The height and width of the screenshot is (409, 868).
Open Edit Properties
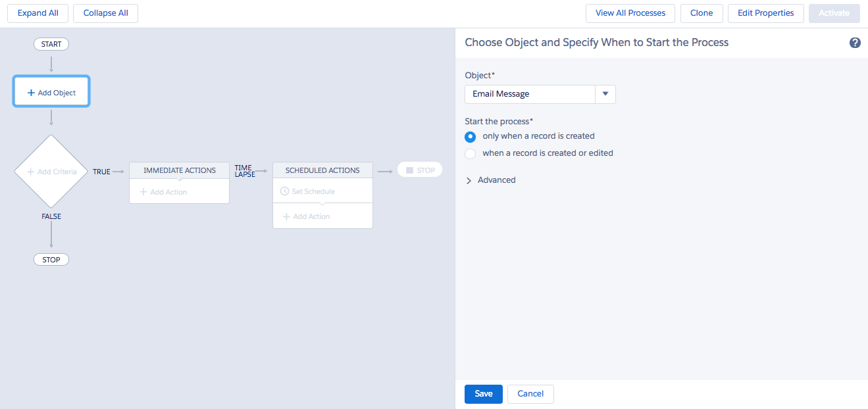765,12
